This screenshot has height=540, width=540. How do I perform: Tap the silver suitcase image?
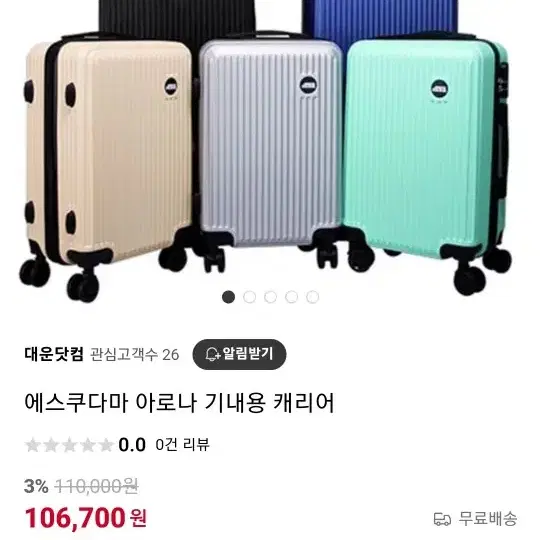(269, 148)
